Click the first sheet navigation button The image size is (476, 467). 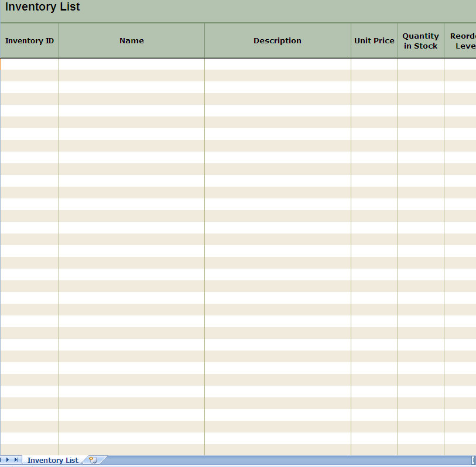click(1, 460)
